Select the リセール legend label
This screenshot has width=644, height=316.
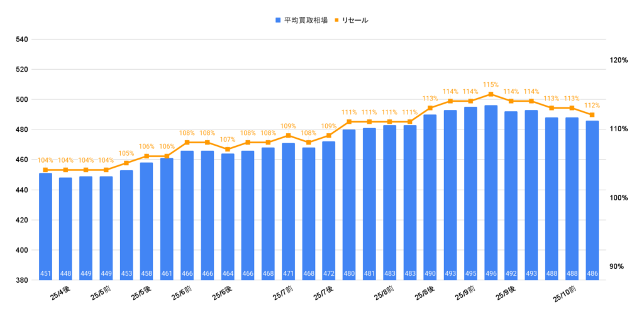coord(355,20)
